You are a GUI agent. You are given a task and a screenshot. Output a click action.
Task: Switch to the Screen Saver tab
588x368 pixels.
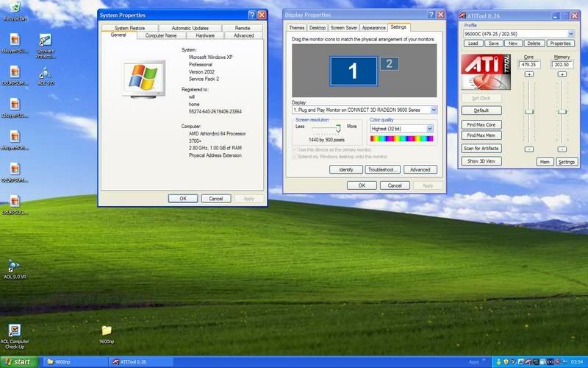tap(344, 27)
